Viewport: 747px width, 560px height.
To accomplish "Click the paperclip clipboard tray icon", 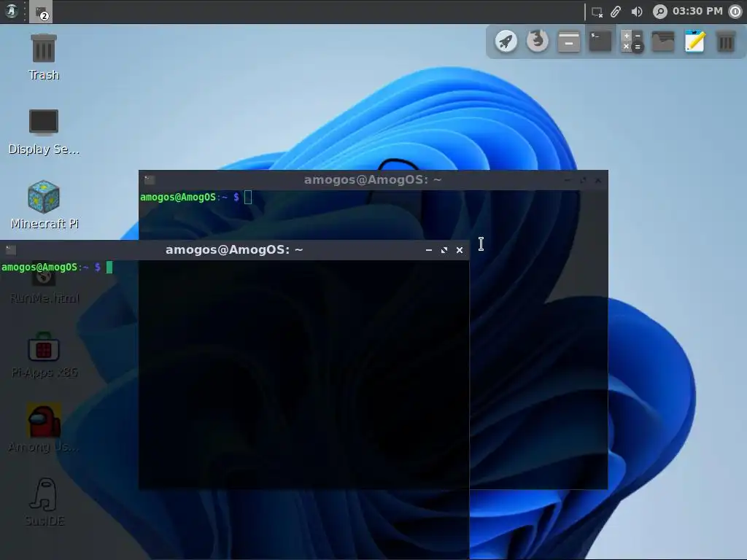I will 616,12.
